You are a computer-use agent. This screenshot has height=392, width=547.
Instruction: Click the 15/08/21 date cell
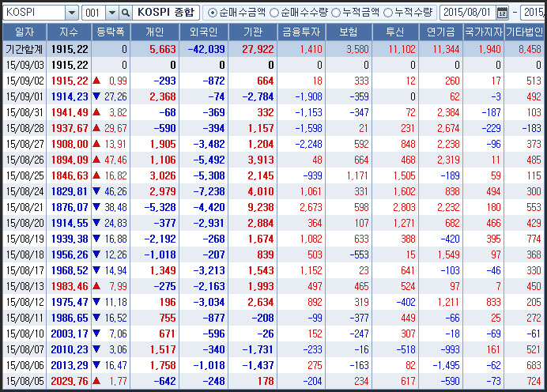pos(25,208)
